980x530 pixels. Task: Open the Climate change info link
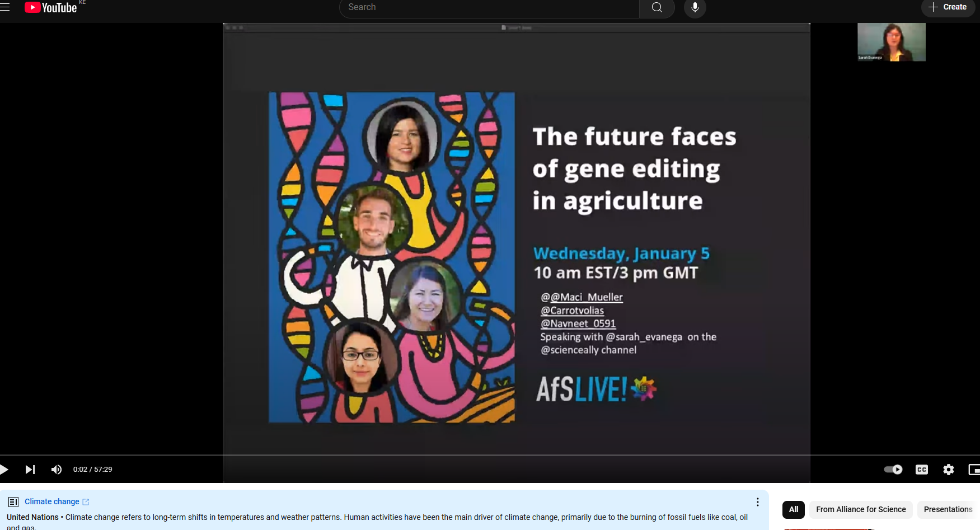(52, 501)
